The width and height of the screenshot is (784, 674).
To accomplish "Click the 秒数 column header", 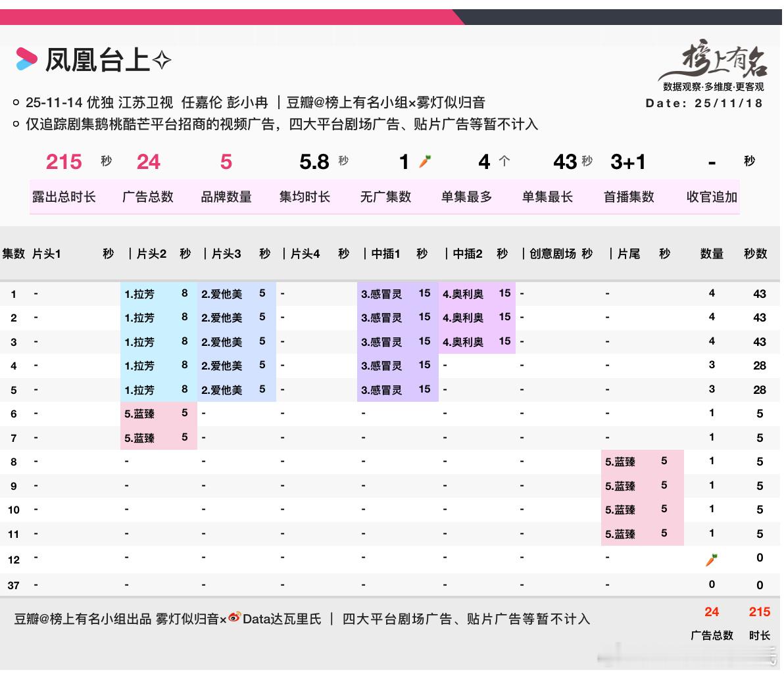I will [755, 254].
